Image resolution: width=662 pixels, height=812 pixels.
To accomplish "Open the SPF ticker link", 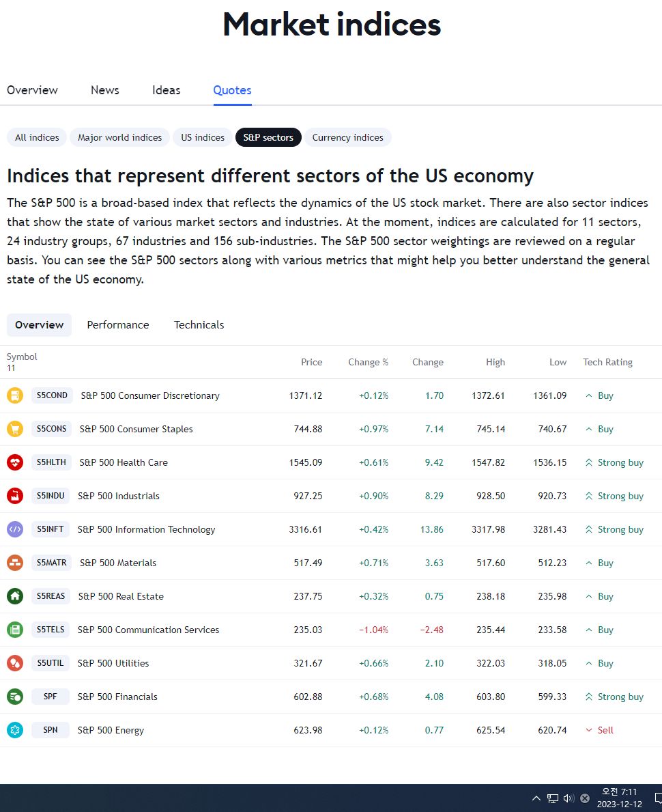I will pyautogui.click(x=51, y=696).
